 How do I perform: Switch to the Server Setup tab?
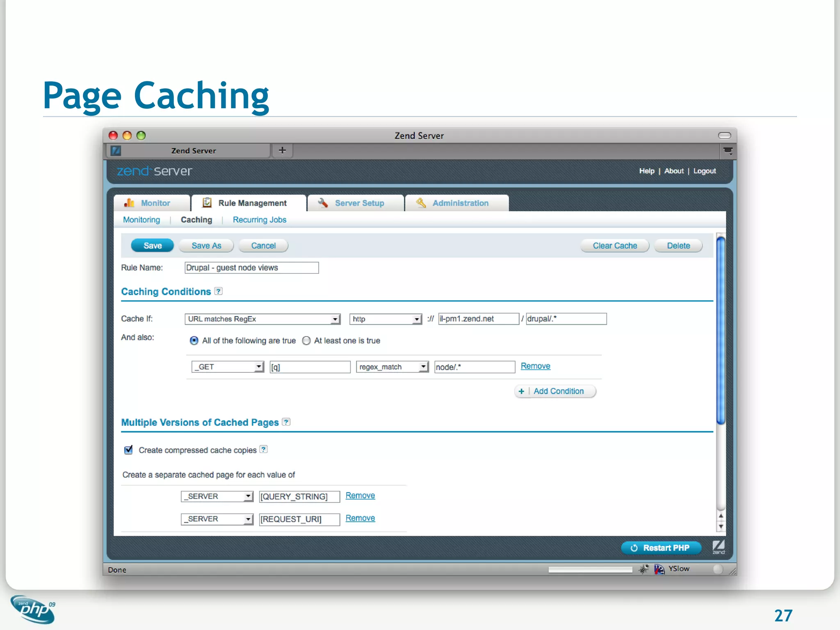(x=356, y=203)
